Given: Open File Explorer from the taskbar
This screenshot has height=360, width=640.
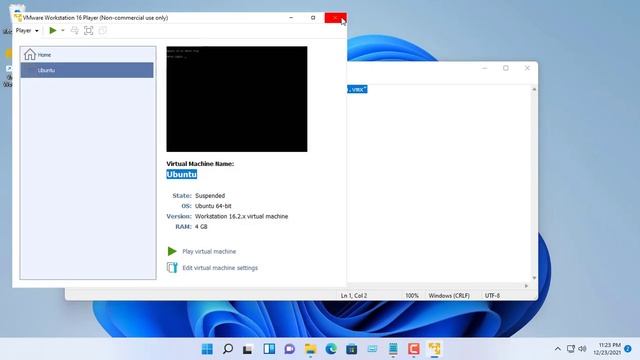Looking at the screenshot, I should click(x=310, y=349).
